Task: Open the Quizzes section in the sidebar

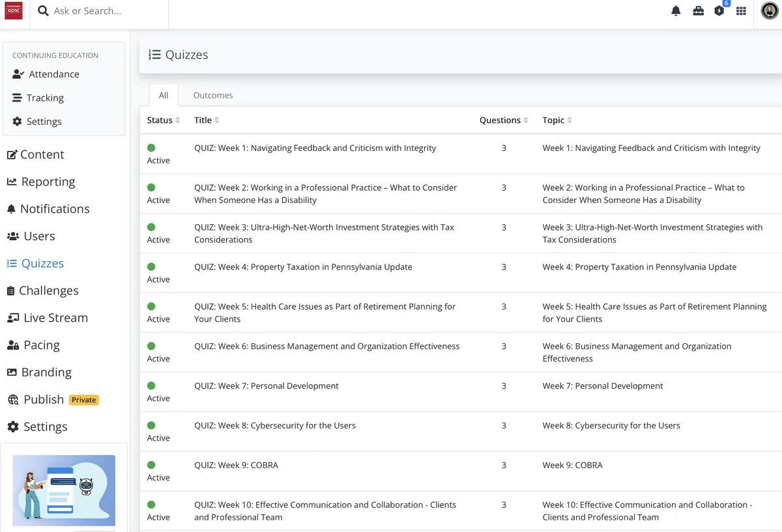Action: click(41, 263)
